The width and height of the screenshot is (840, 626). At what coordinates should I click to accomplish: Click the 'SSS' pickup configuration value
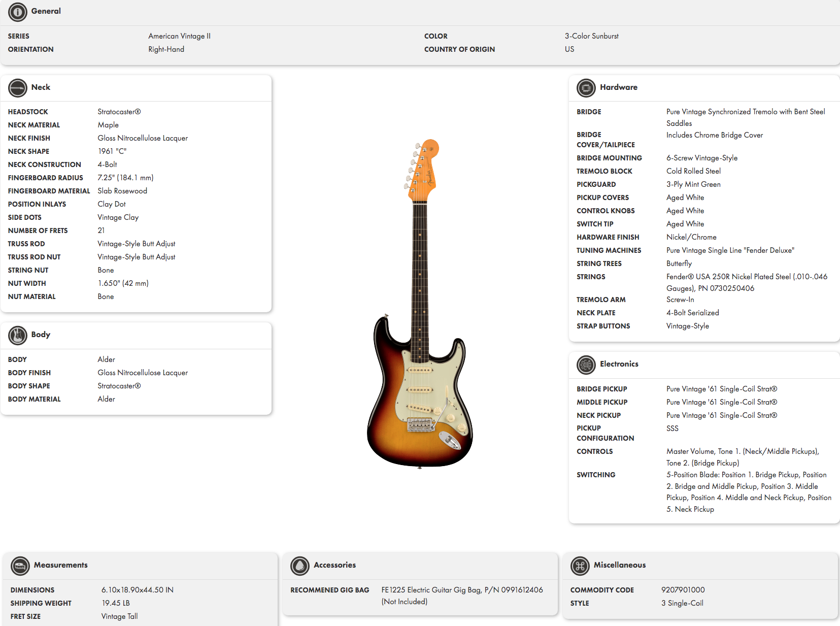click(673, 429)
